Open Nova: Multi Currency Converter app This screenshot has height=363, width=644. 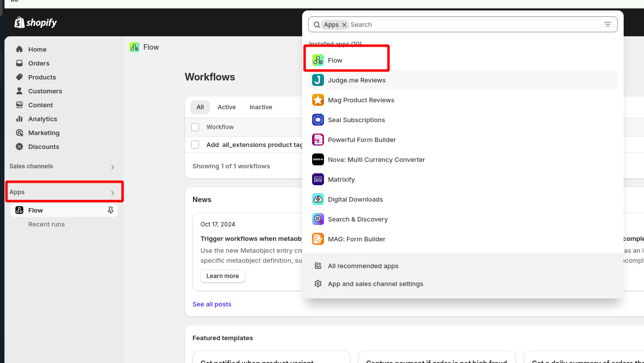pos(463,159)
